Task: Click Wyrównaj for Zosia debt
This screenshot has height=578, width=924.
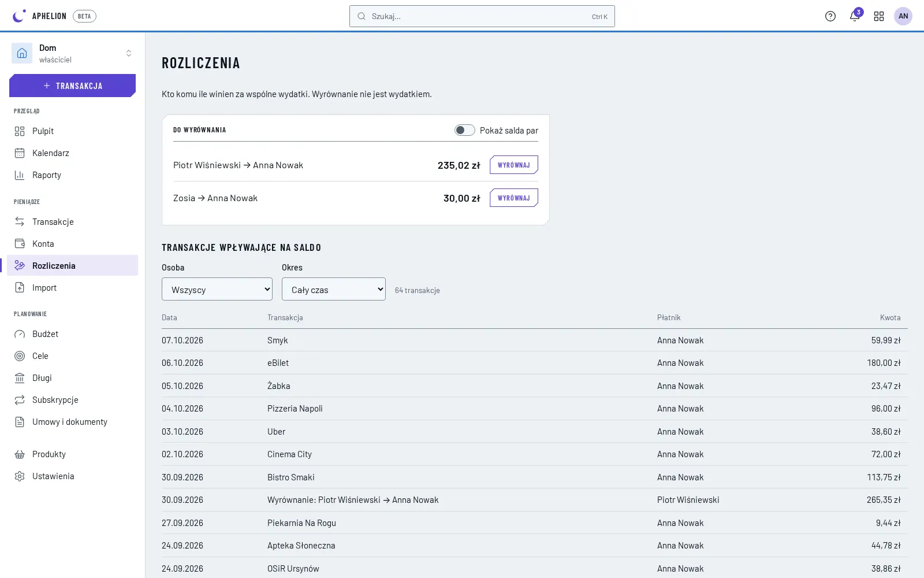Action: 514,198
